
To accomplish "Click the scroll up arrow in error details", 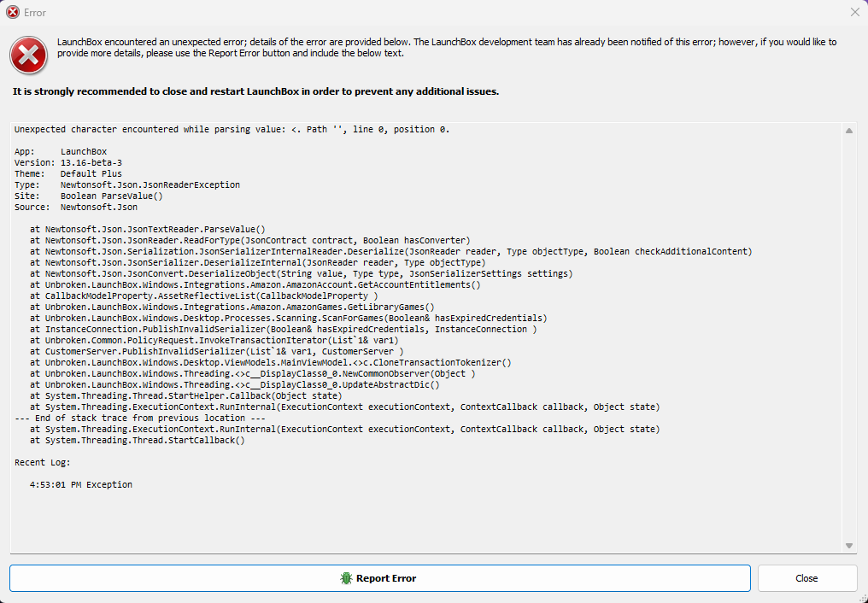I will click(x=849, y=132).
